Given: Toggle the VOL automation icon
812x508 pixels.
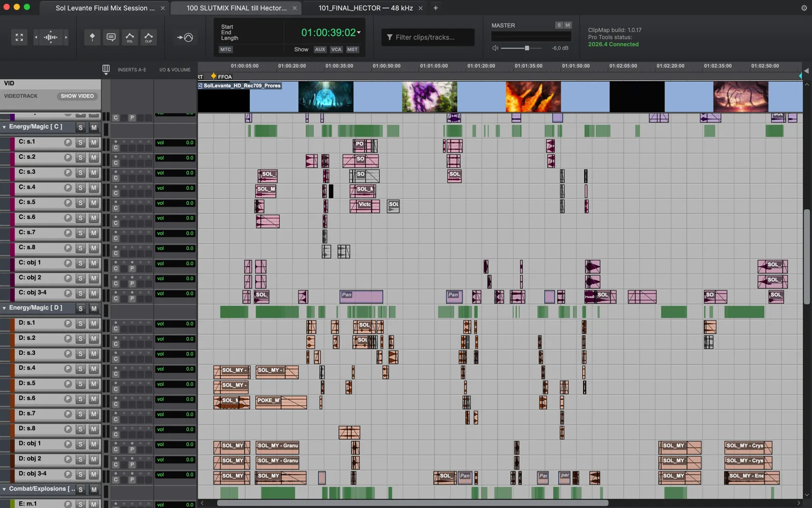Looking at the screenshot, I should [130, 37].
